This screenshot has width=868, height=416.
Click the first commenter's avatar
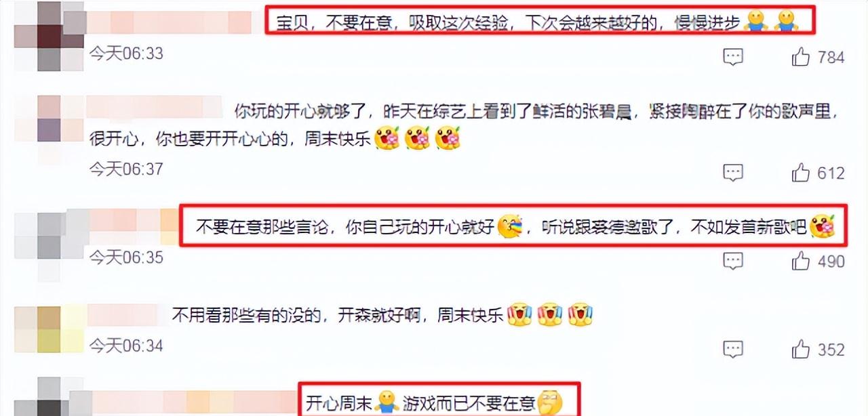(50, 36)
